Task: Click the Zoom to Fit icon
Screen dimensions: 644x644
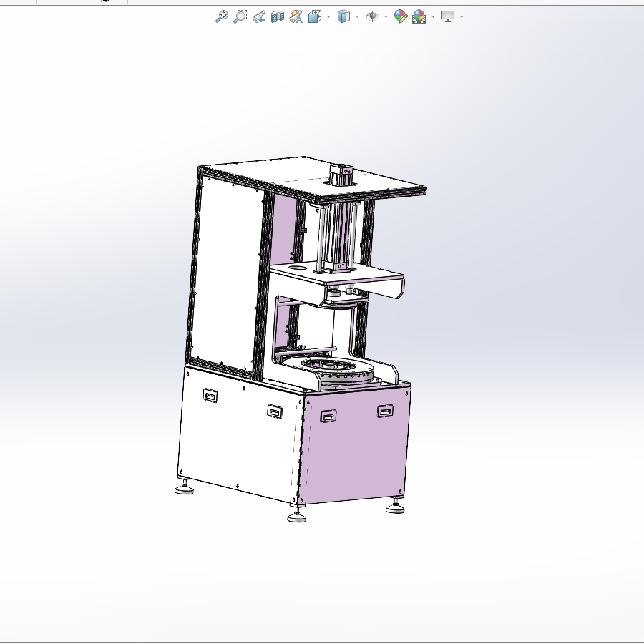Action: tap(222, 16)
